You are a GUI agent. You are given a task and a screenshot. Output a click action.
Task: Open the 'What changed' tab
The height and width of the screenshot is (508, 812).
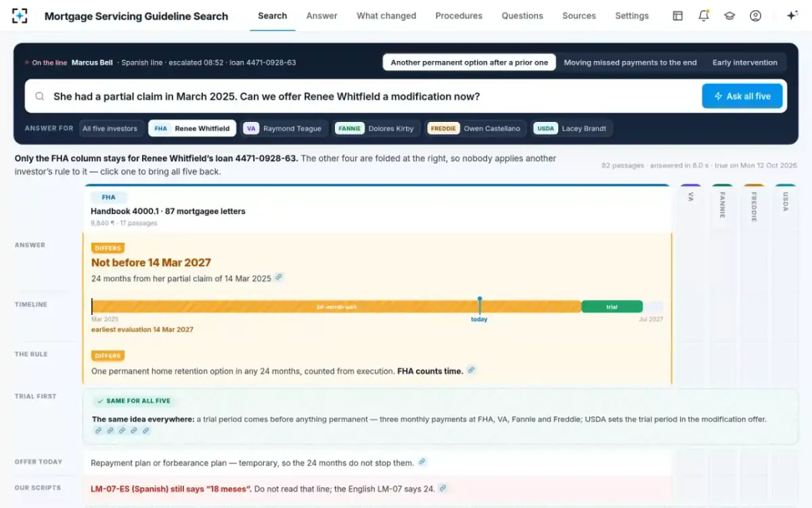386,16
